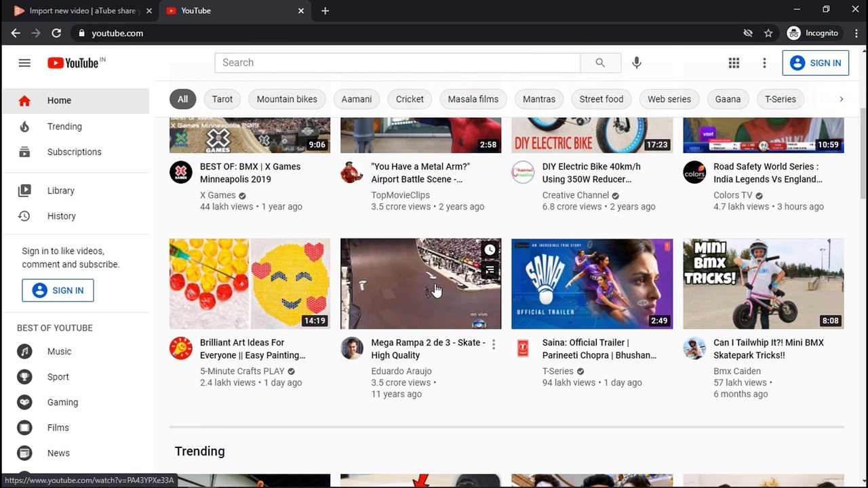Open a new browser tab
The height and width of the screenshot is (488, 868).
pos(325,11)
